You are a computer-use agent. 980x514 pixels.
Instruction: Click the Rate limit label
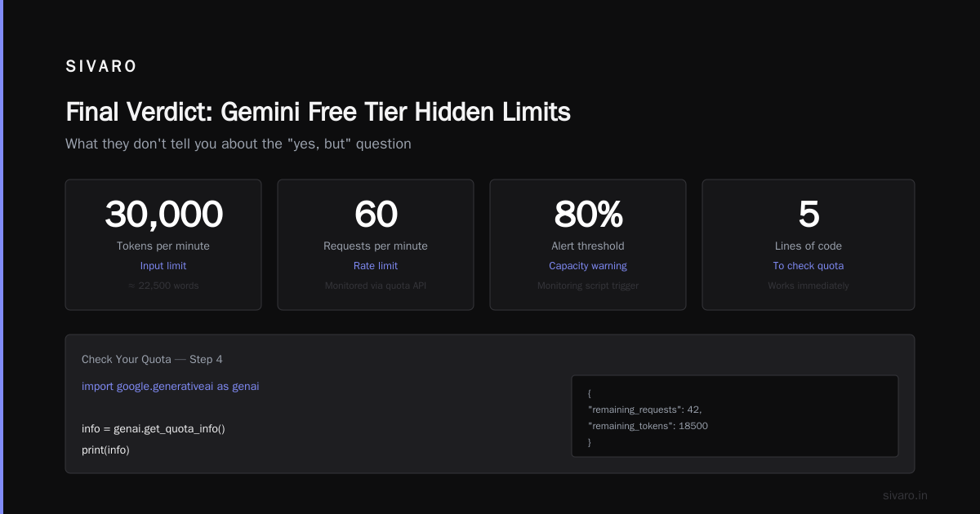376,266
